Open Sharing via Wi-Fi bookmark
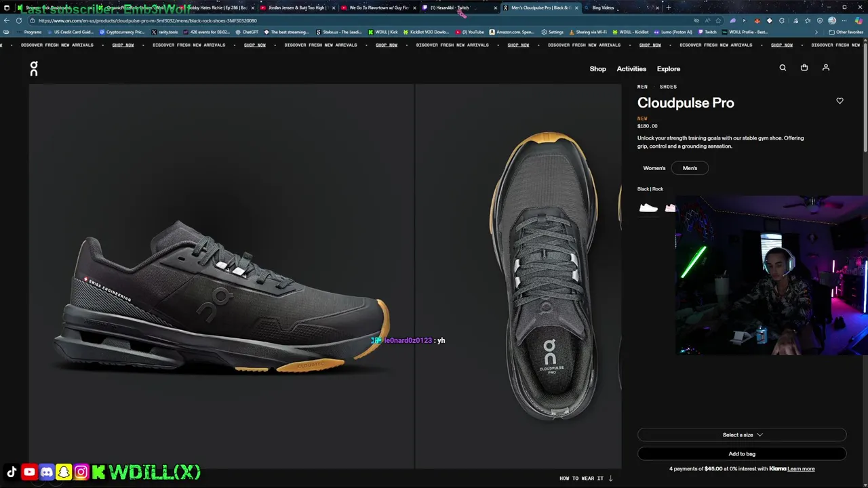Viewport: 868px width, 488px height. pos(588,32)
